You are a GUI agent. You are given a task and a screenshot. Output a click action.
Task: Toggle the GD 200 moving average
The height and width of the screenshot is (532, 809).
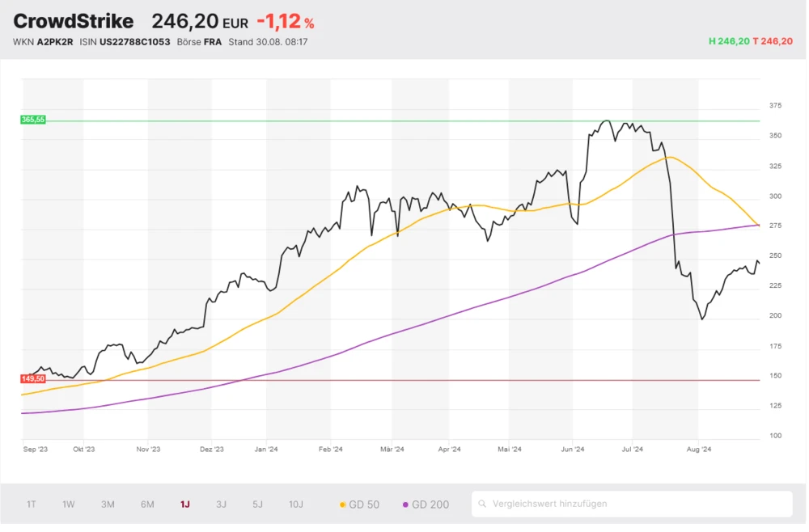coord(426,505)
